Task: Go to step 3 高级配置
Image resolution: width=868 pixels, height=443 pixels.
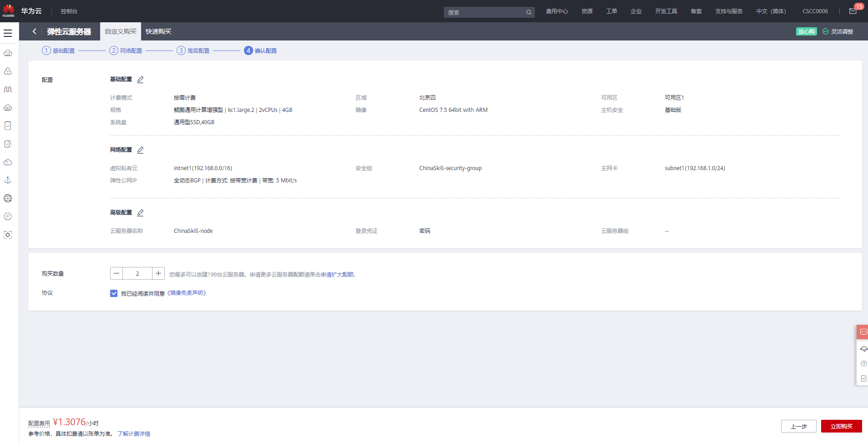Action: point(193,50)
